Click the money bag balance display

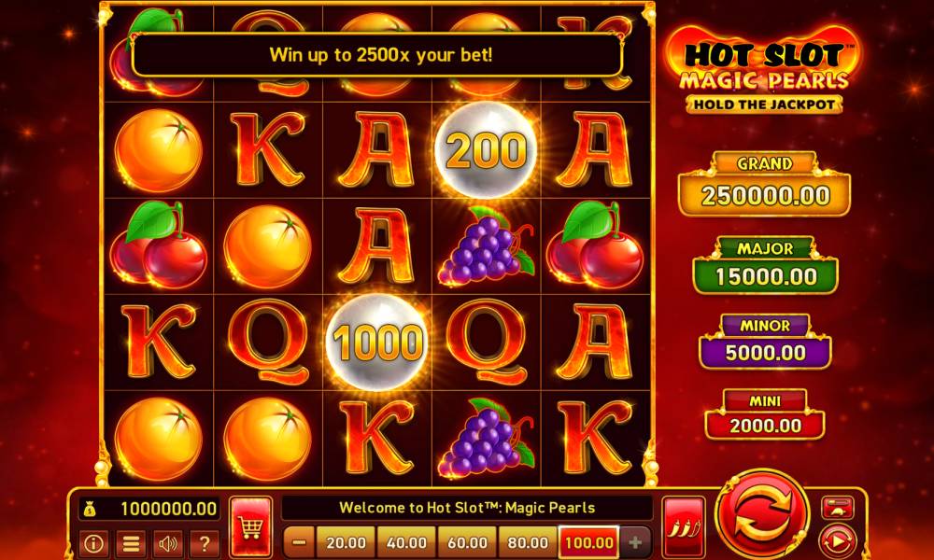149,509
